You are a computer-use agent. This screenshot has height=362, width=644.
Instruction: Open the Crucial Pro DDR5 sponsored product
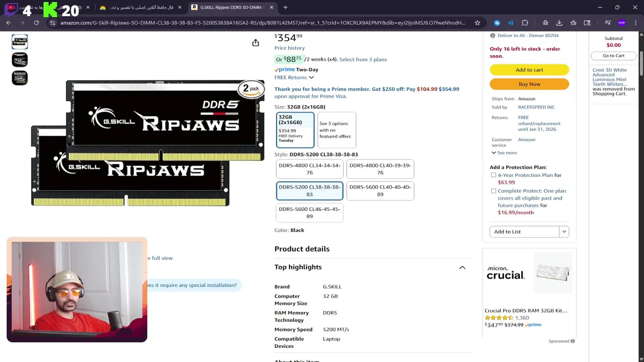pos(526,311)
